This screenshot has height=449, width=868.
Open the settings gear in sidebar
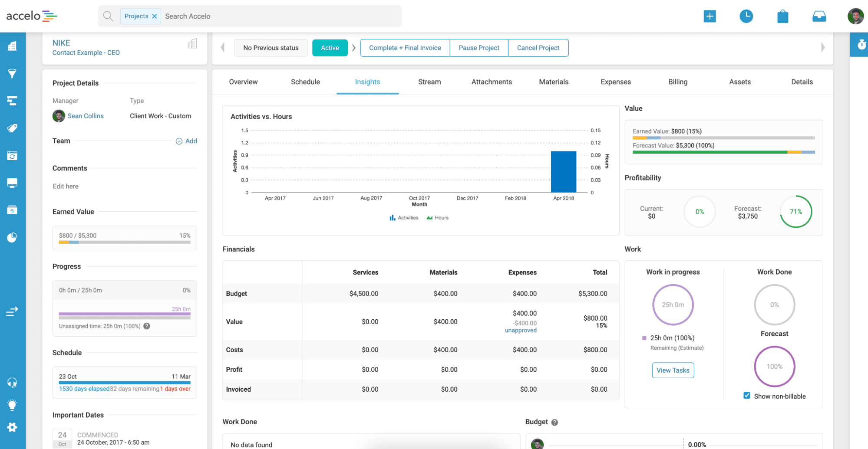click(12, 427)
